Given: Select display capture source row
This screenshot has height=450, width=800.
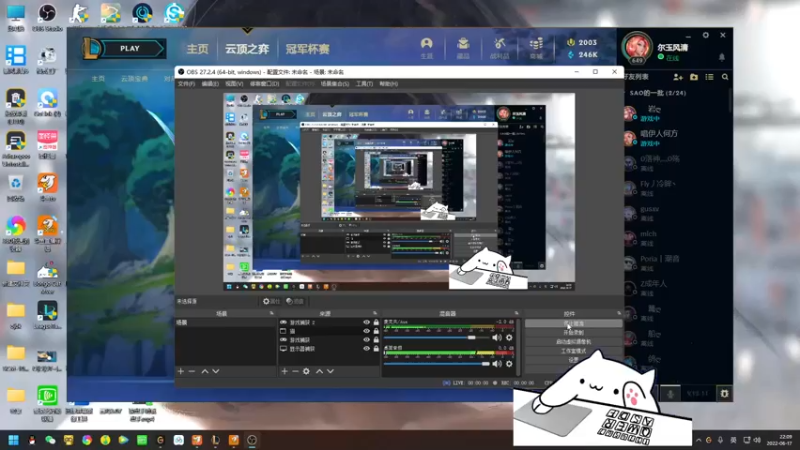Looking at the screenshot, I should 329,349.
